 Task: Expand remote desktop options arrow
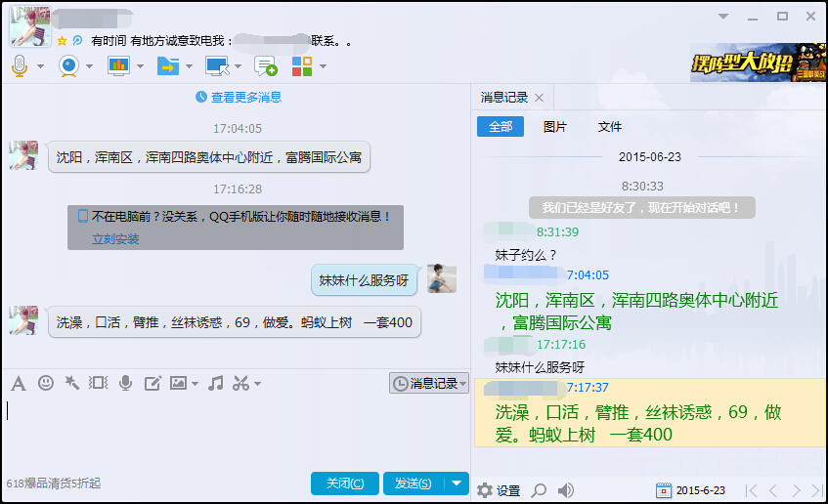click(x=238, y=66)
